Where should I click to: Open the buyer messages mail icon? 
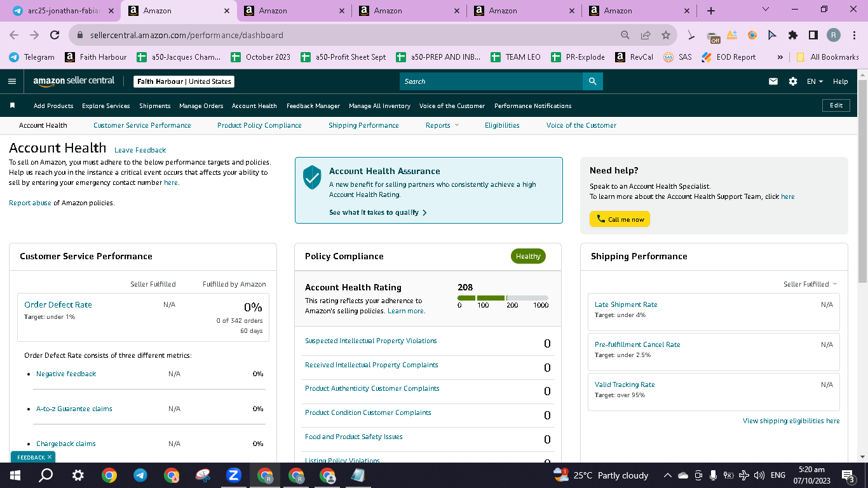tap(773, 81)
